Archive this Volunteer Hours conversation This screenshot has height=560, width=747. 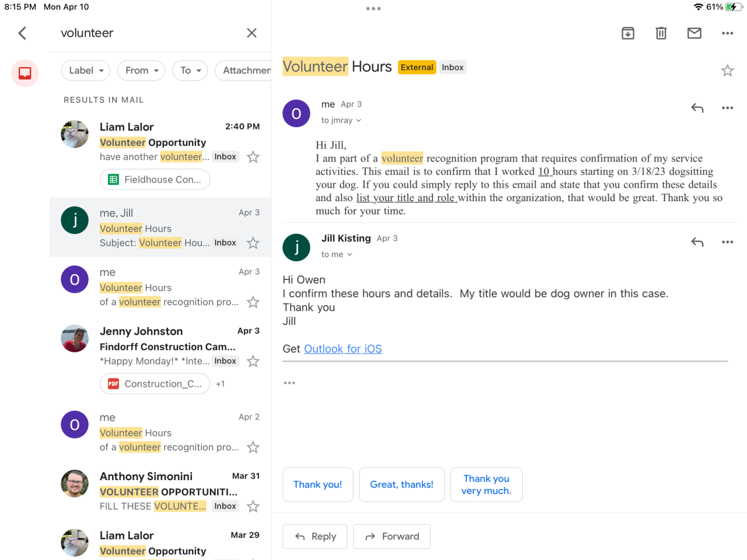(x=628, y=33)
